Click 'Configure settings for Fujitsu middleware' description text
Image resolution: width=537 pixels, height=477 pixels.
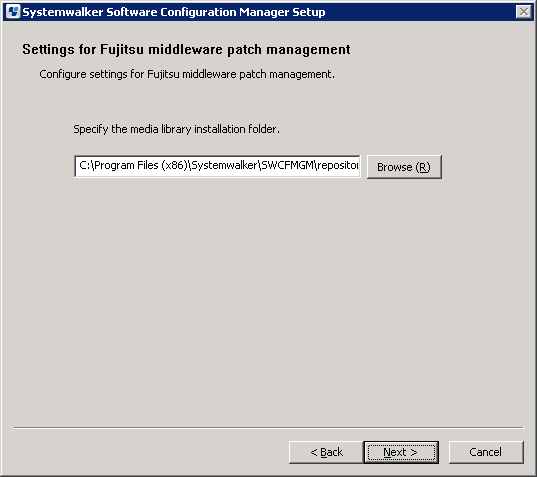[x=187, y=74]
